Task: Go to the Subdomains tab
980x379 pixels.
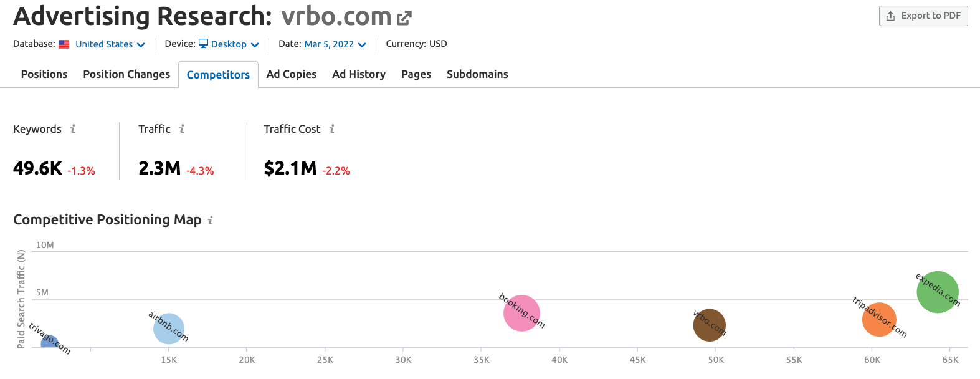Action: pyautogui.click(x=477, y=74)
